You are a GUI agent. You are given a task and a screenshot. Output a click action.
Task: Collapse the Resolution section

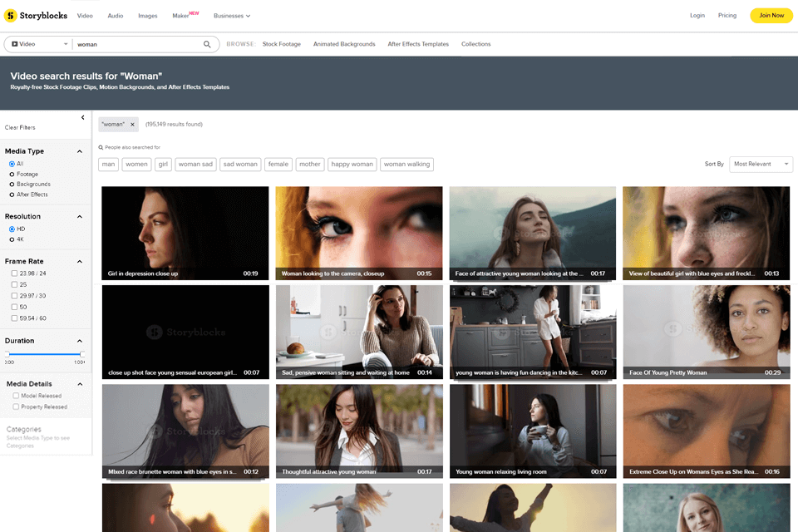(x=80, y=216)
